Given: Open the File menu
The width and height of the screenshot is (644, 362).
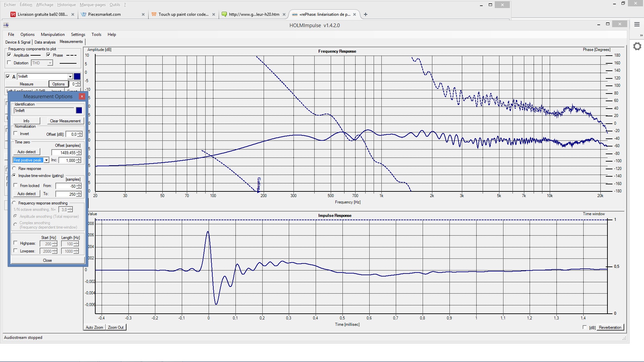Looking at the screenshot, I should pos(11,35).
